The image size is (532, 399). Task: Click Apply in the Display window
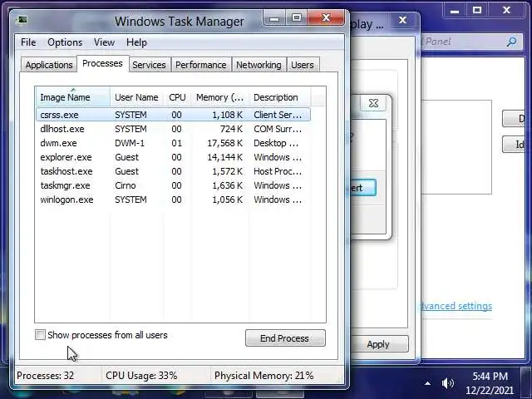[x=378, y=344]
